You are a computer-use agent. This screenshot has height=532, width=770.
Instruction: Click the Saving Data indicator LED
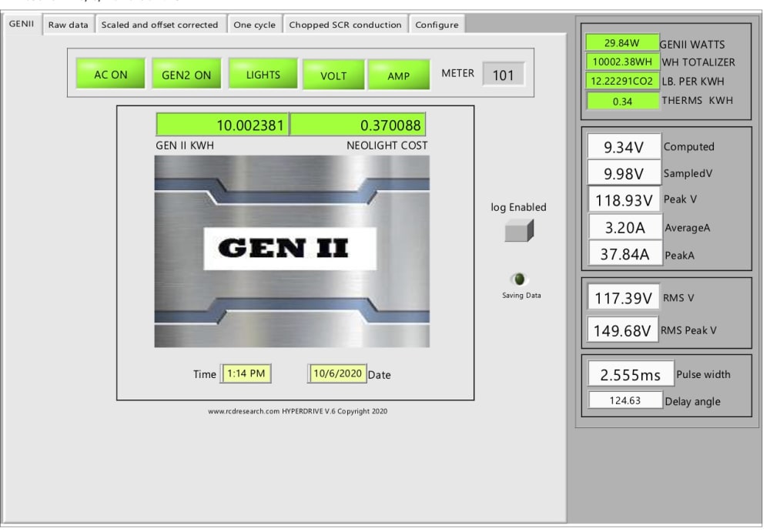519,279
